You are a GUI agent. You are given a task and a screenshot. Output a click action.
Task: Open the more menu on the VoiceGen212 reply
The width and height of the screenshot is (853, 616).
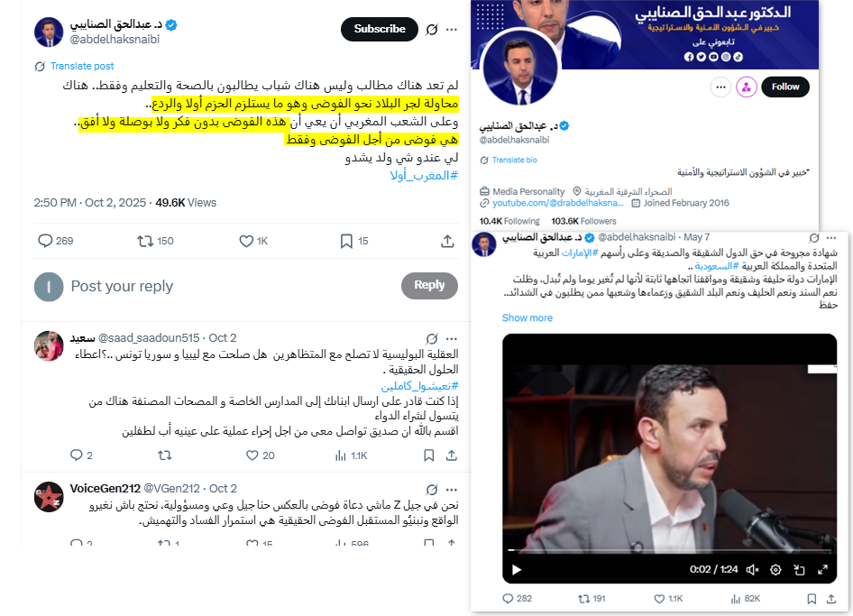point(452,490)
